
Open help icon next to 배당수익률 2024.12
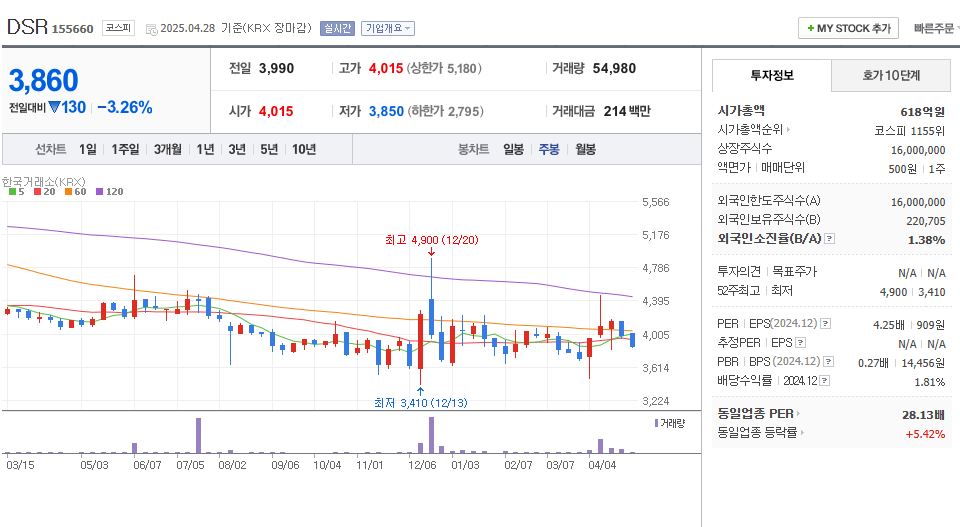pos(825,381)
